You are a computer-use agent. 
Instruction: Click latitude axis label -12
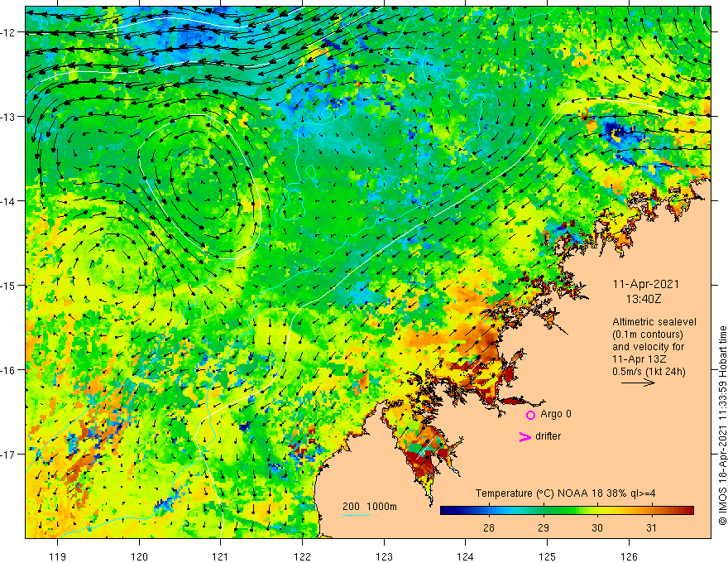point(8,32)
